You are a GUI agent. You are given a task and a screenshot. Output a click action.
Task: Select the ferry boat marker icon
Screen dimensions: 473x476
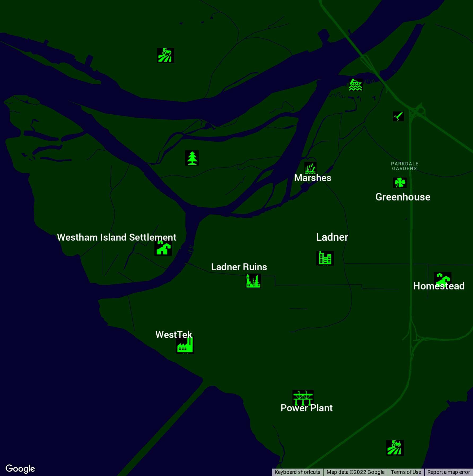click(x=355, y=85)
